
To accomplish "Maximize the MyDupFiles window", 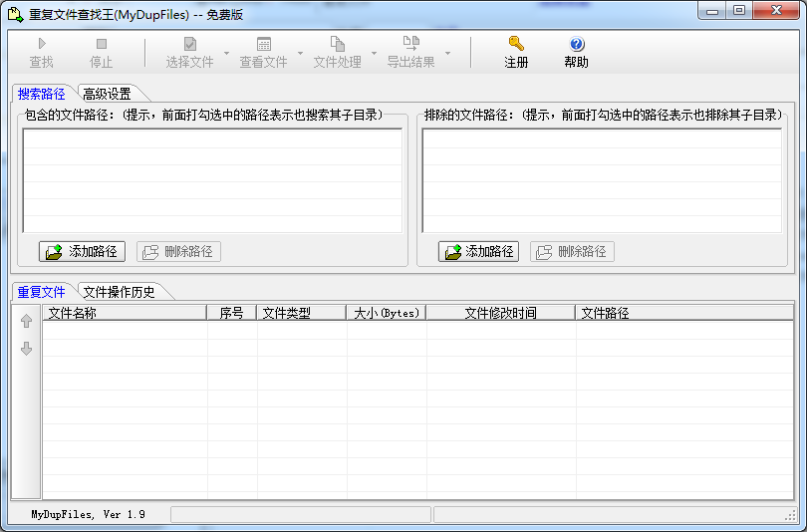I will click(739, 10).
